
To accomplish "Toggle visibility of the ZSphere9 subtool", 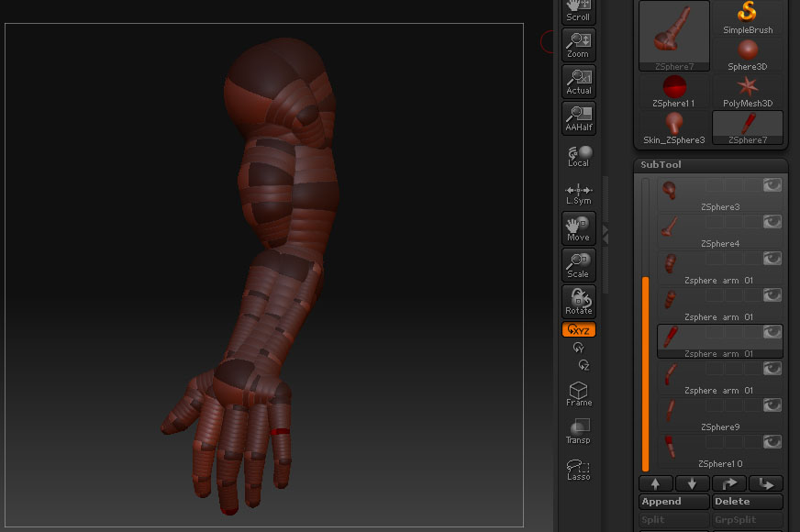I will click(772, 405).
